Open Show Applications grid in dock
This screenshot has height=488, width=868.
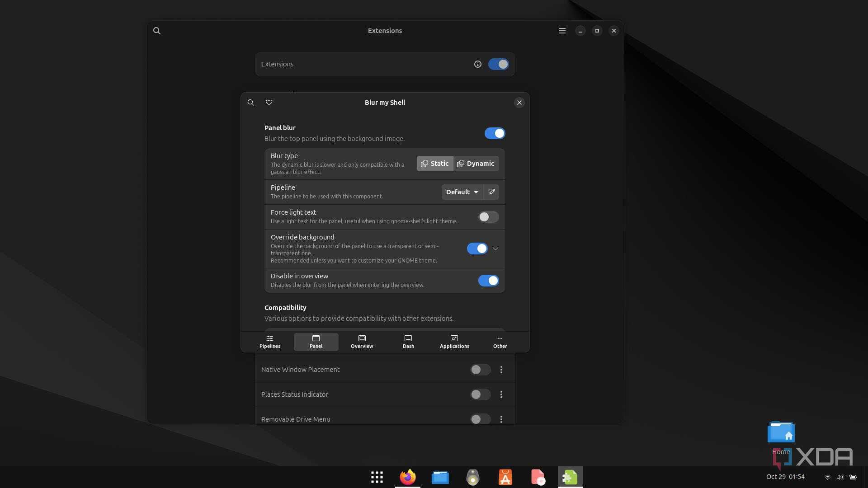tap(377, 477)
